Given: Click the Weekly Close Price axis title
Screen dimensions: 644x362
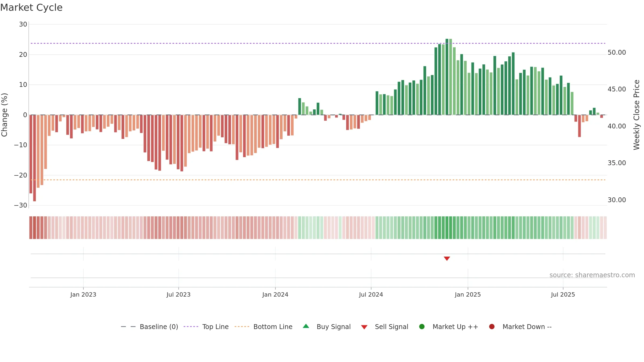Looking at the screenshot, I should pyautogui.click(x=636, y=115).
